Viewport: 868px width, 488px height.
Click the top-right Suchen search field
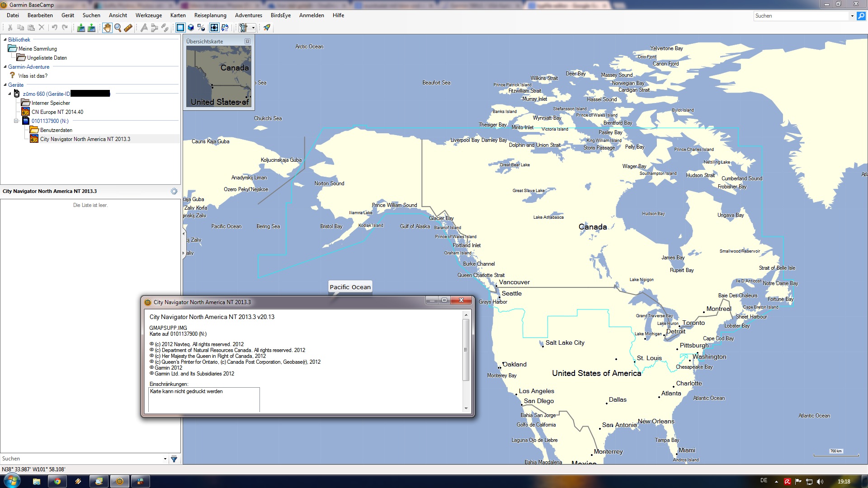click(x=801, y=16)
